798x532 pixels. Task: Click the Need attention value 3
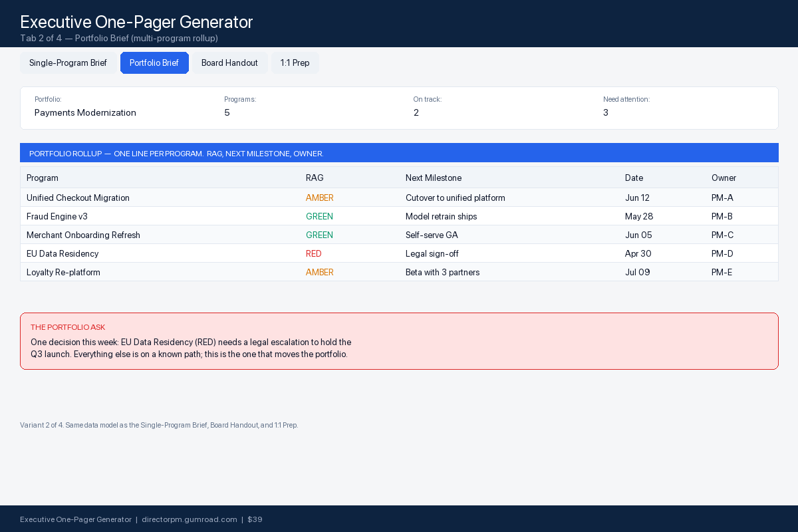[606, 113]
